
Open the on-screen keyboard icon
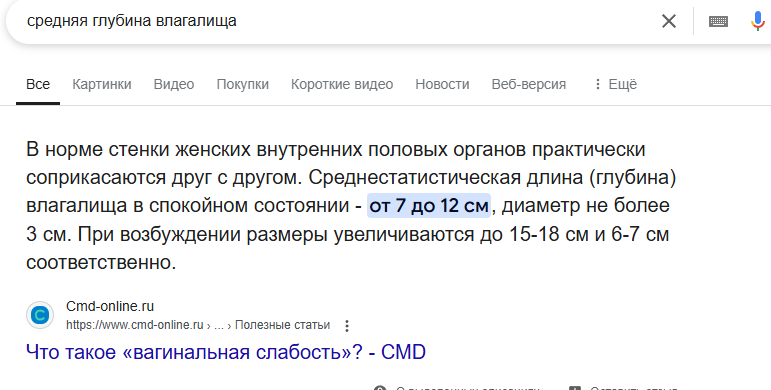(x=718, y=21)
